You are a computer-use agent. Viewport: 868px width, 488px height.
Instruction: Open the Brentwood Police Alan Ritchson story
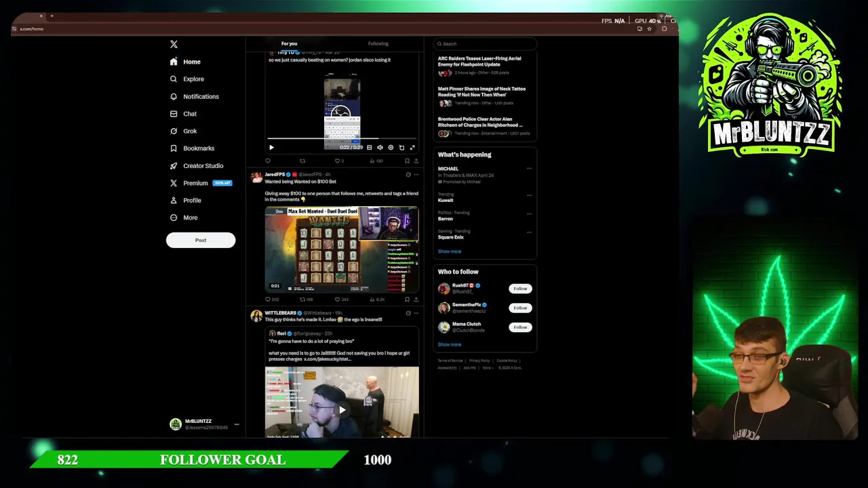pos(480,122)
